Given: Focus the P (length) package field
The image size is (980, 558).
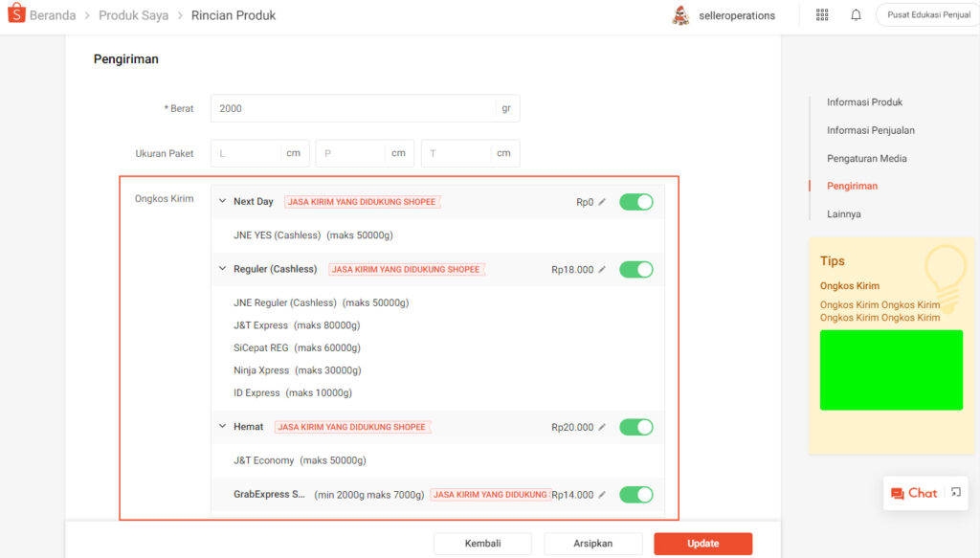Looking at the screenshot, I should pyautogui.click(x=365, y=154).
